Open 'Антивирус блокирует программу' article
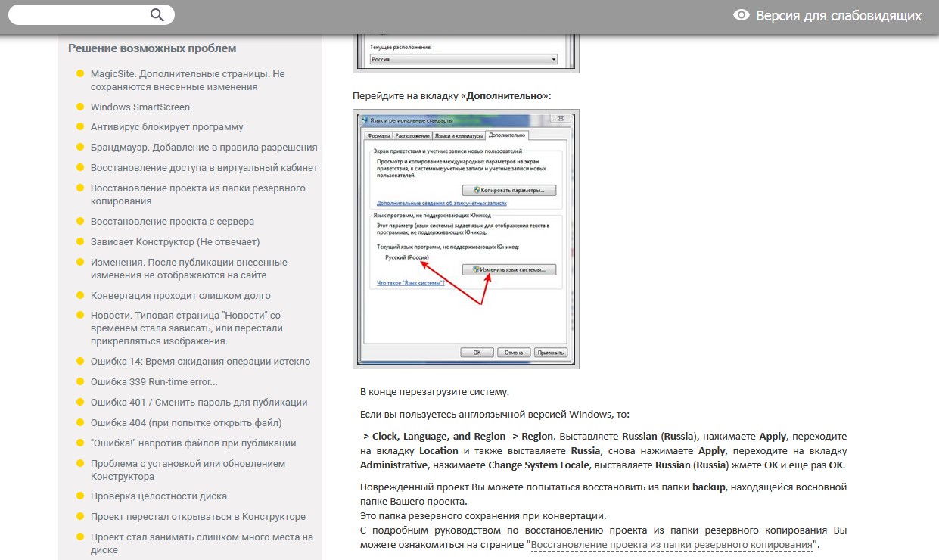 [167, 127]
